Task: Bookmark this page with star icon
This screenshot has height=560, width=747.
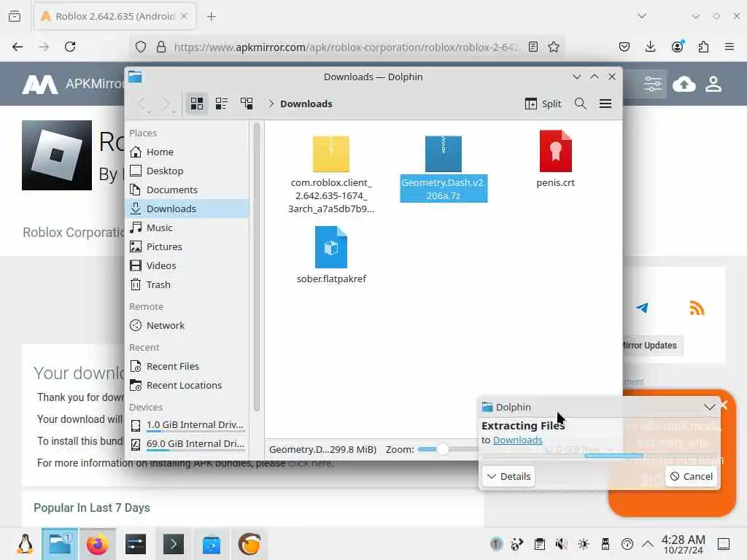Action: pyautogui.click(x=554, y=47)
